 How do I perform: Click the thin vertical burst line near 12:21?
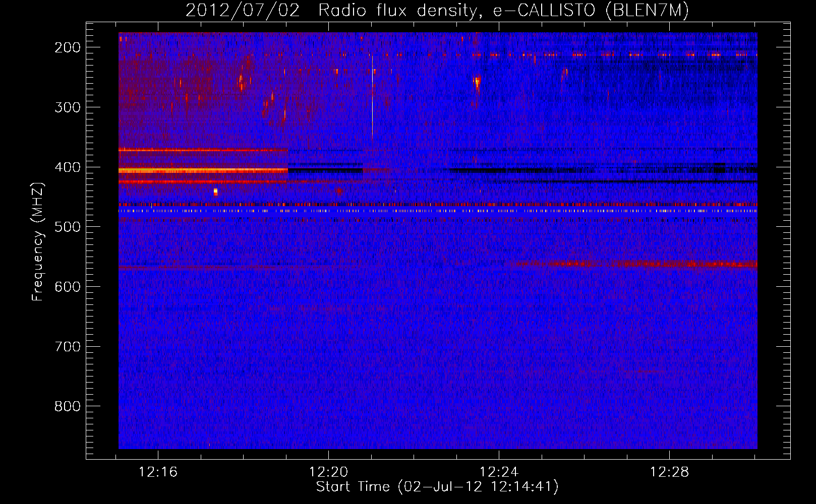372,97
